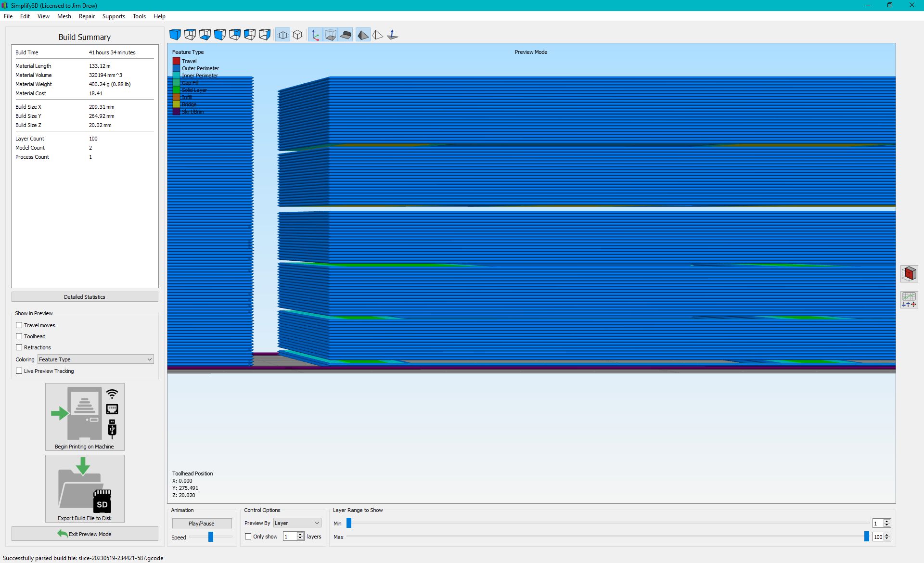This screenshot has height=563, width=924.
Task: Click the Max layer range slider handle
Action: coord(867,537)
